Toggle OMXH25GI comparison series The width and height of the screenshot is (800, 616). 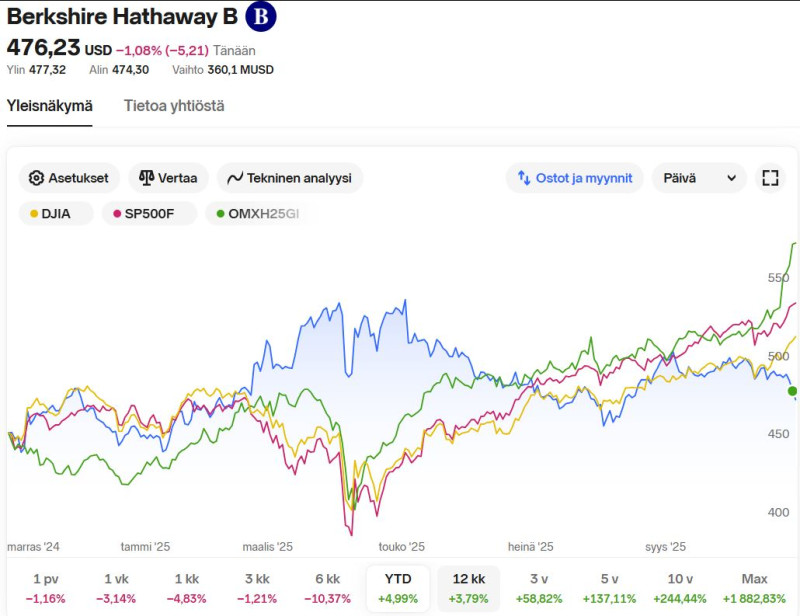(x=257, y=213)
